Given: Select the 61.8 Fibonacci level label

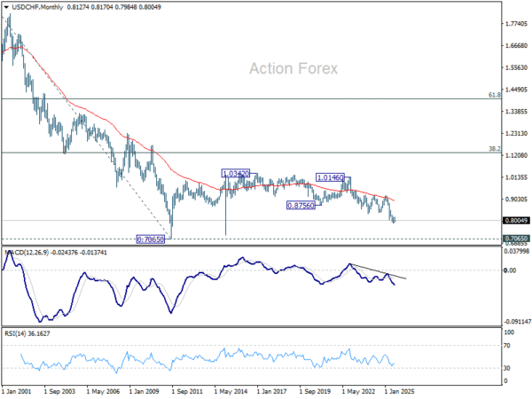Looking at the screenshot, I should click(x=495, y=95).
